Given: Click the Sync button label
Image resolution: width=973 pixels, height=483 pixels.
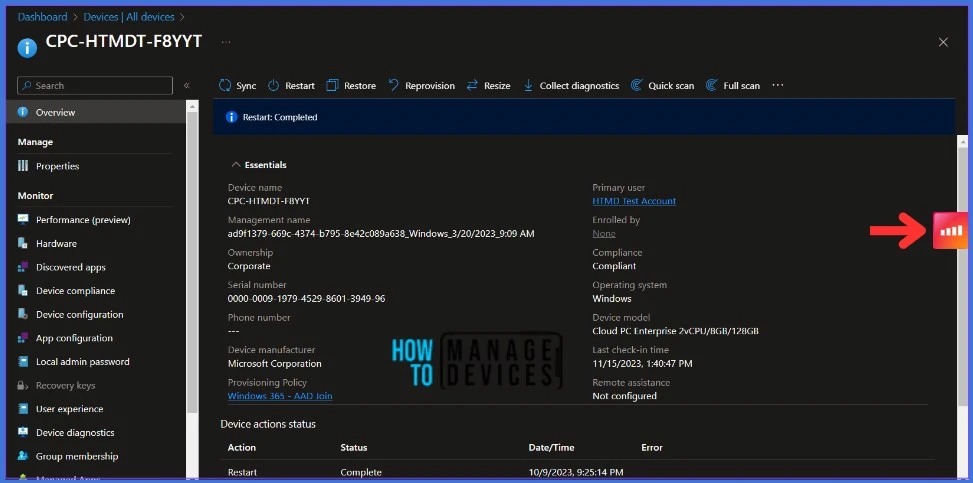Looking at the screenshot, I should pyautogui.click(x=246, y=86).
